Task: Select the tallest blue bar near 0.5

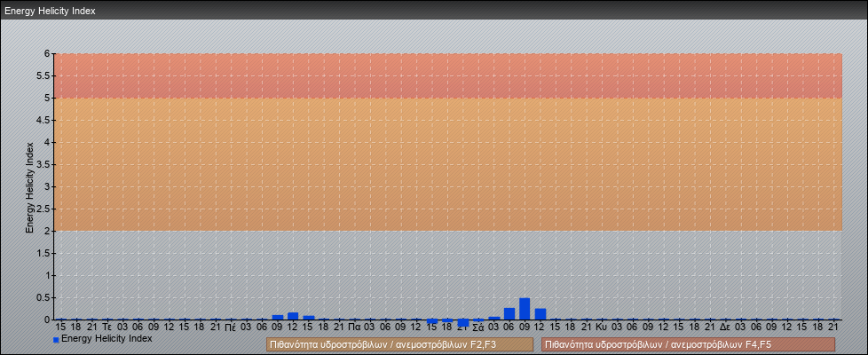Action: coord(525,309)
